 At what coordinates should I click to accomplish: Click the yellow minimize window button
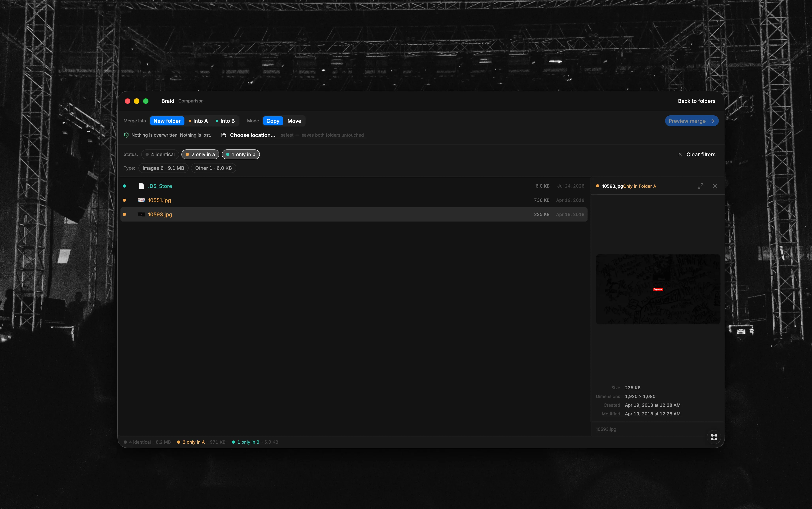(137, 101)
